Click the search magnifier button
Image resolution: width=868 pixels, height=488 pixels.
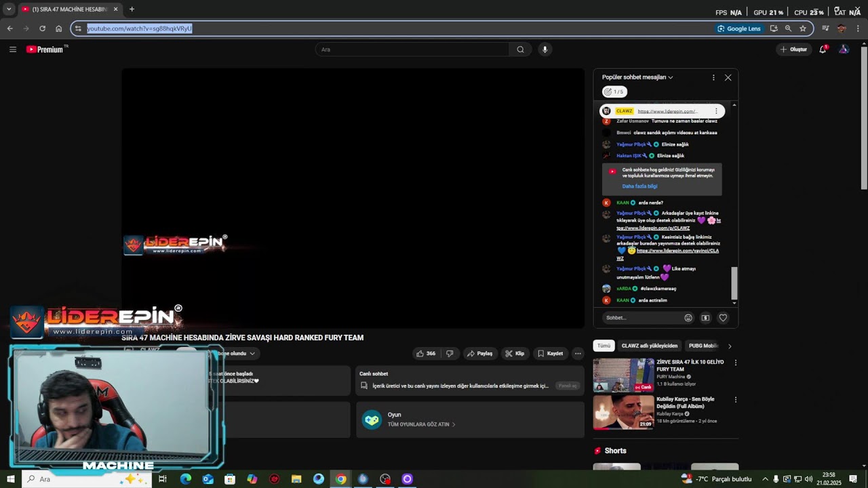click(520, 49)
